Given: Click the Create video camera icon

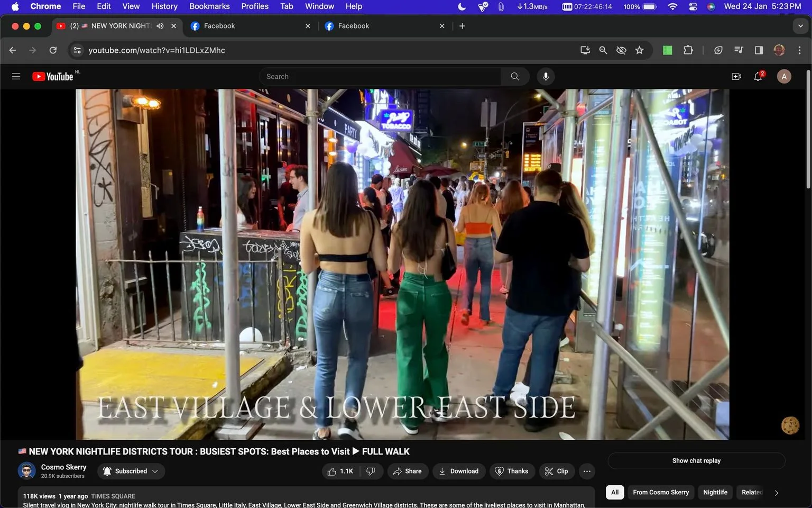Looking at the screenshot, I should point(736,77).
